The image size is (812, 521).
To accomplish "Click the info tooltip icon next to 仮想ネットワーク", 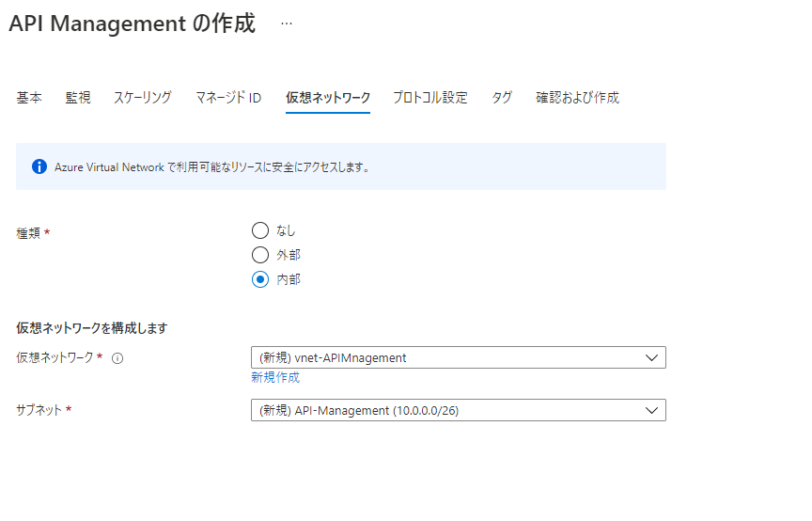I will [x=117, y=358].
